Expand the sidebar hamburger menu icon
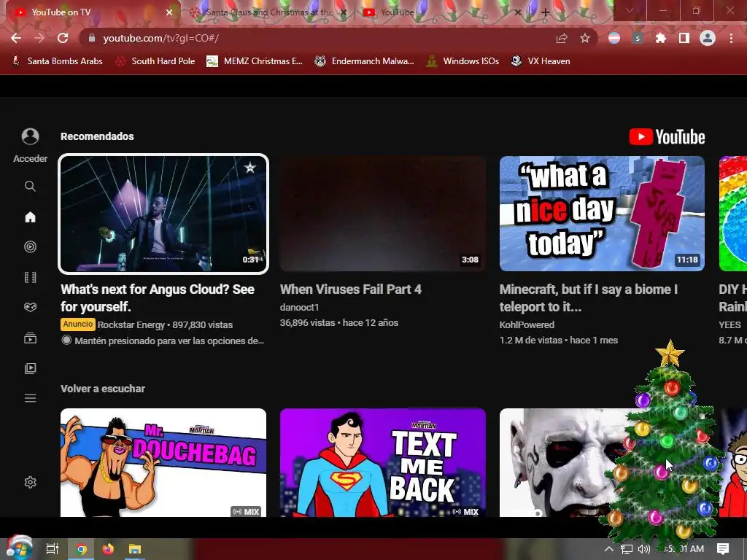 pyautogui.click(x=30, y=398)
